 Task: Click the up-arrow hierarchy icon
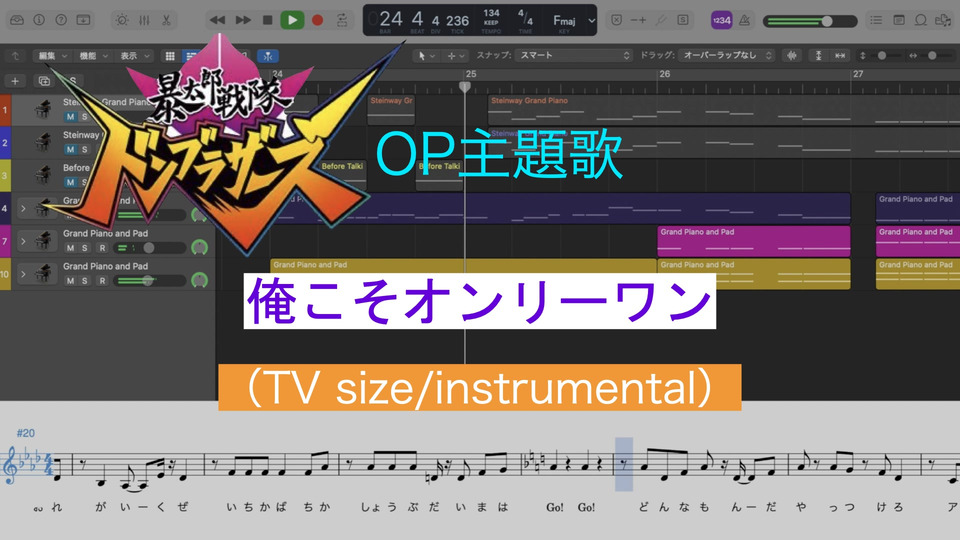(15, 56)
